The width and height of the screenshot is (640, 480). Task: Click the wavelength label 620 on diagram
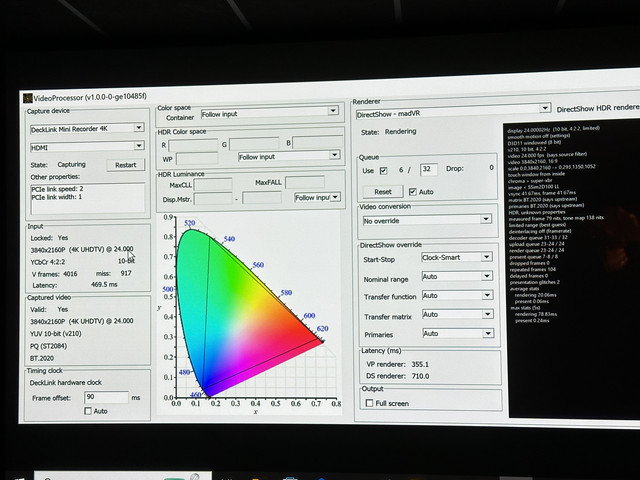(322, 329)
